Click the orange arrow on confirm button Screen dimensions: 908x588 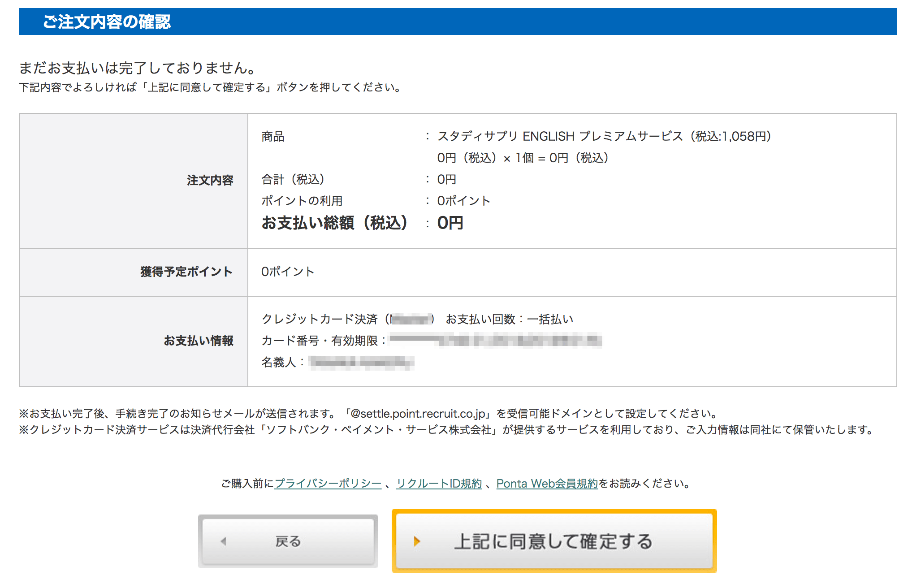(x=417, y=541)
